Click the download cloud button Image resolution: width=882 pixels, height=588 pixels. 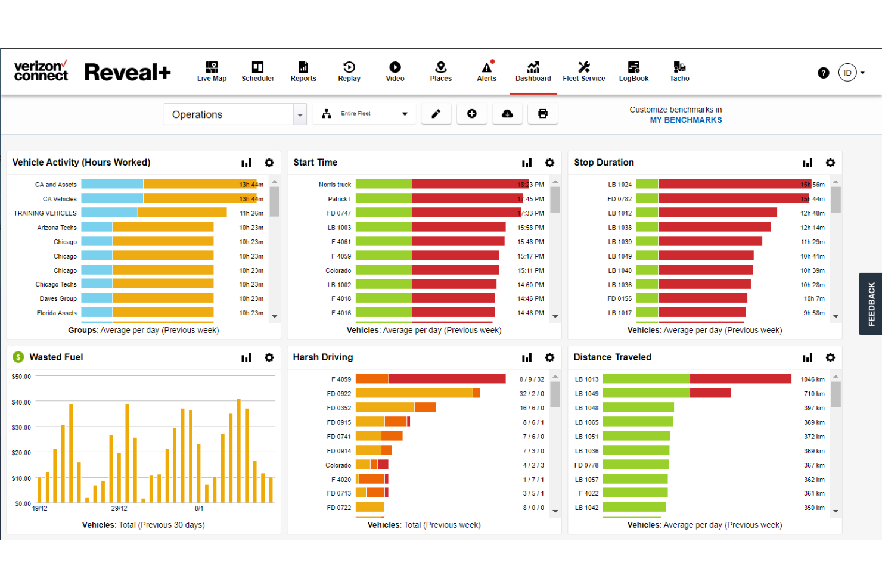(507, 113)
